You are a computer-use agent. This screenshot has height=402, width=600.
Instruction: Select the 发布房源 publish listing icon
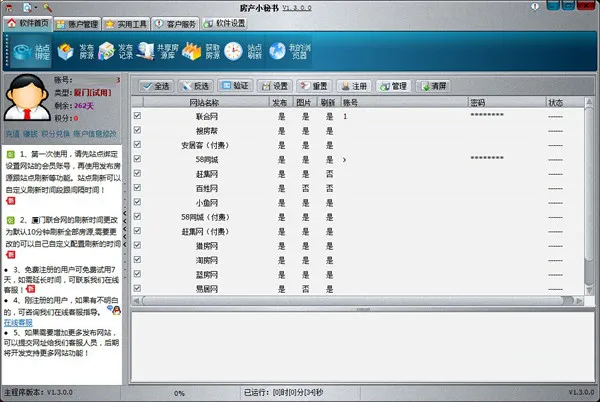pos(65,52)
